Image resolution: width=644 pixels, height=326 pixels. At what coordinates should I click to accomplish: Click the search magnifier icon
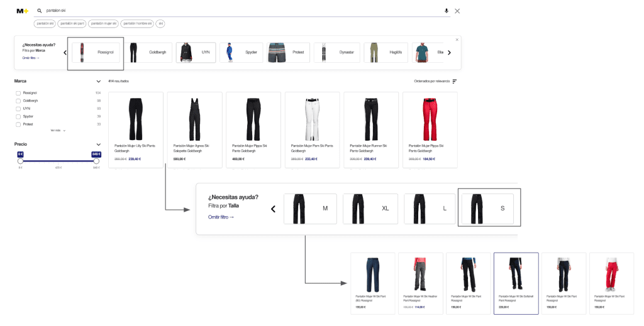[40, 11]
